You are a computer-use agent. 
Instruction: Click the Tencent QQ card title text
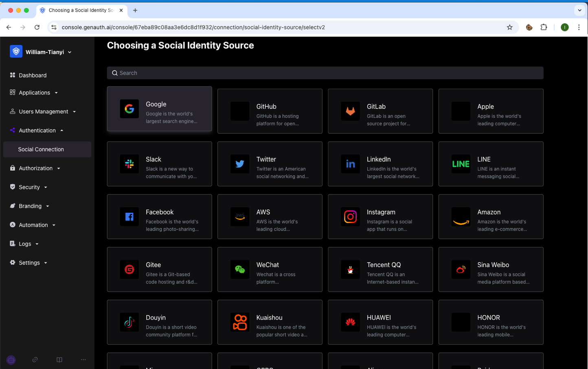(384, 265)
